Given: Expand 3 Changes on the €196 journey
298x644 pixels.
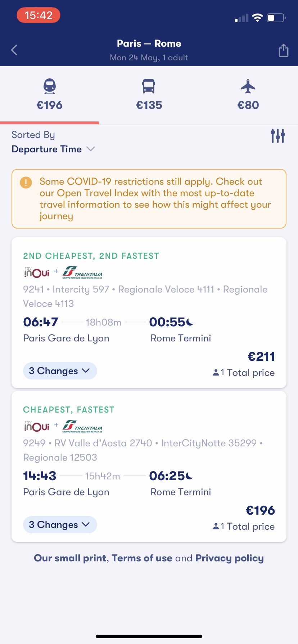Looking at the screenshot, I should tap(60, 525).
